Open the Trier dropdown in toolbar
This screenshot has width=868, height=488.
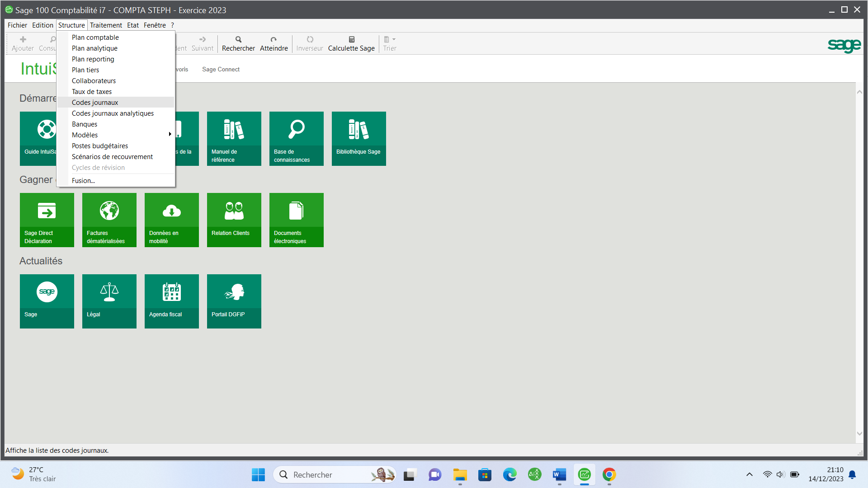(x=390, y=44)
